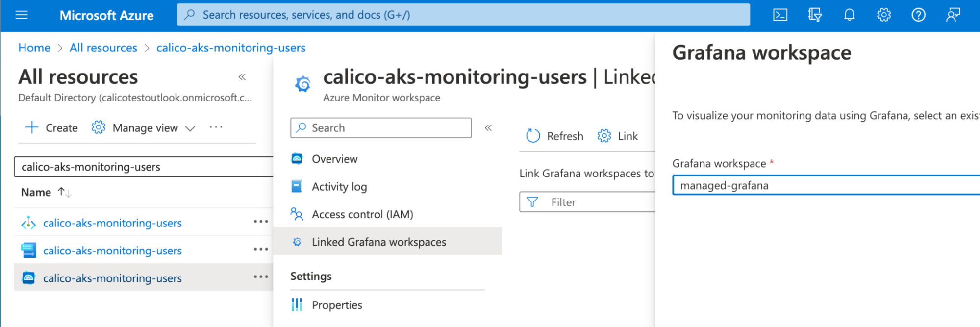Open ellipsis menu for third calico-aks-monitoring-users row
This screenshot has height=327, width=980.
pyautogui.click(x=261, y=277)
